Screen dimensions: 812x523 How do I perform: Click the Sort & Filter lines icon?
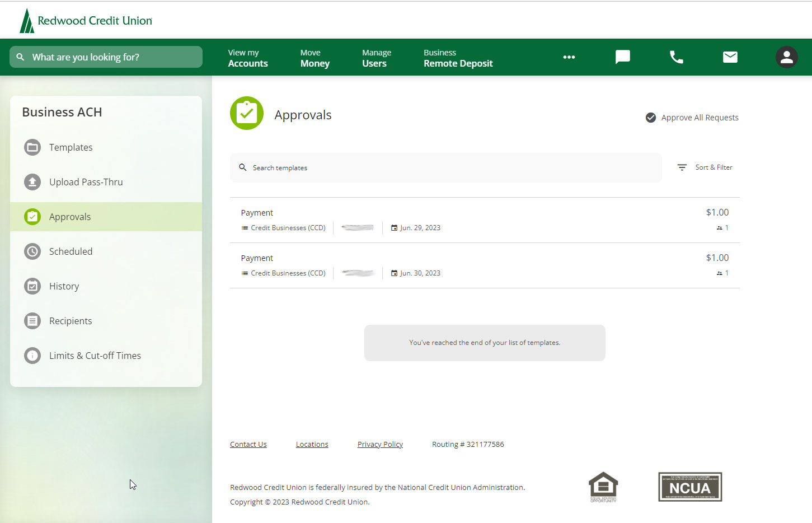(x=682, y=167)
